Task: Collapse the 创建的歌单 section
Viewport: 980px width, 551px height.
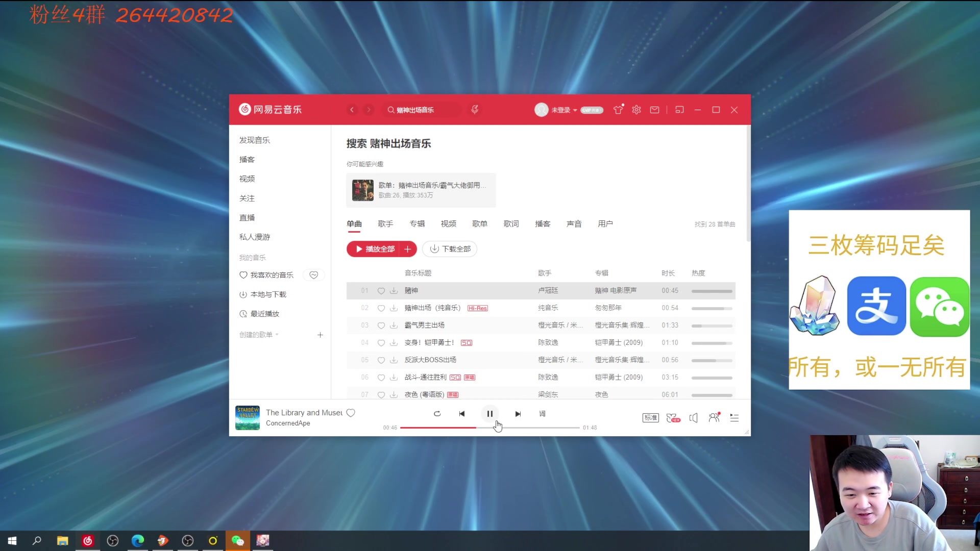Action: 259,335
